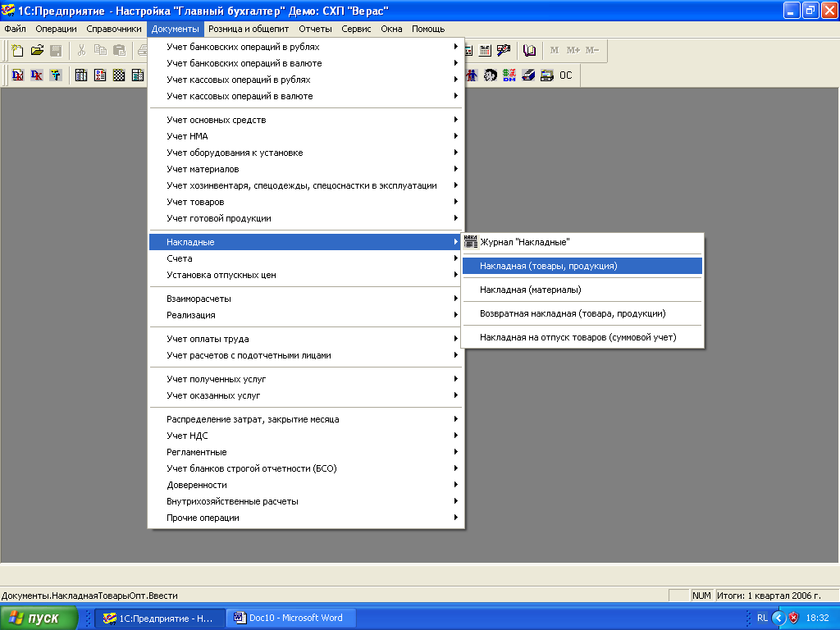The height and width of the screenshot is (630, 840).
Task: Click the plain DK entries icon
Action: click(36, 75)
